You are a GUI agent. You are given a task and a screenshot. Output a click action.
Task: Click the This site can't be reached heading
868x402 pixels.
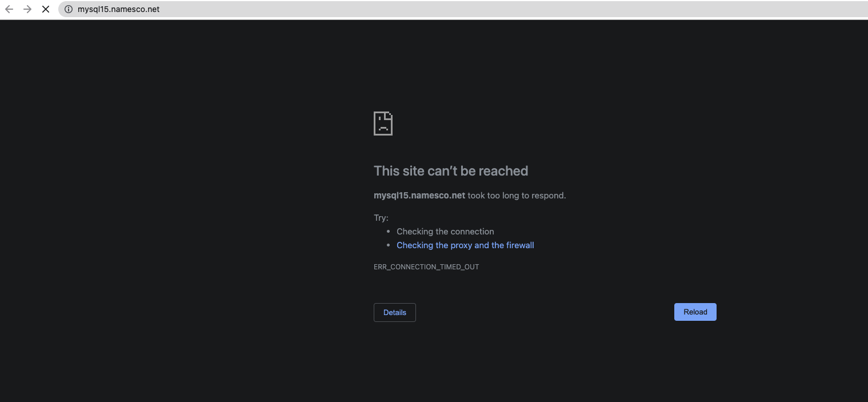click(x=451, y=170)
